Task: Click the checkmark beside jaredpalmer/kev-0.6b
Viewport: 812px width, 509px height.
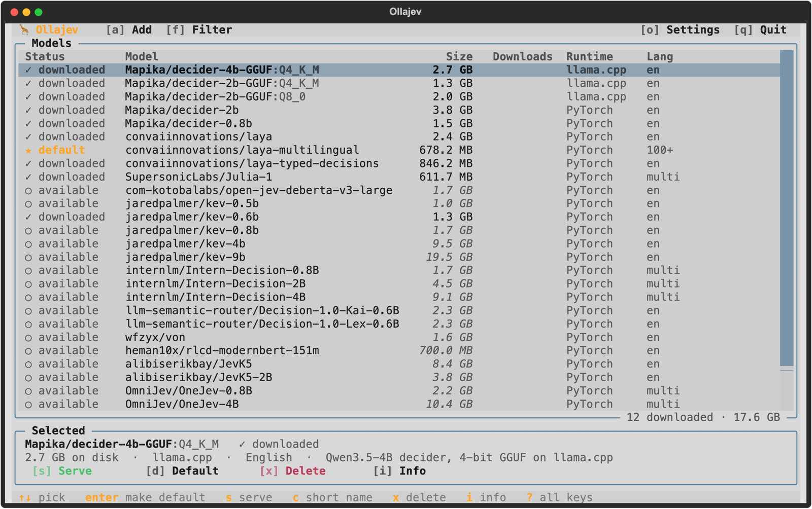Action: (x=28, y=217)
